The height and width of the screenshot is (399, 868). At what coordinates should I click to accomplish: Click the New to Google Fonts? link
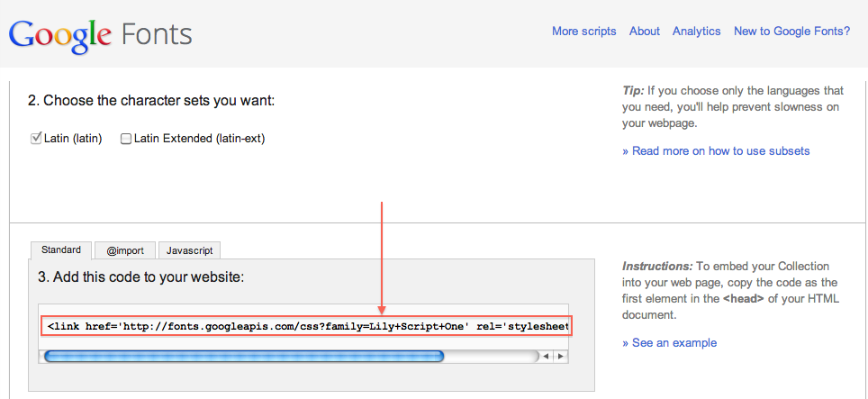point(791,31)
